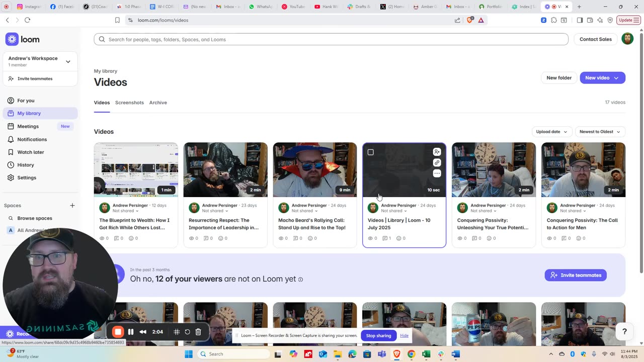The width and height of the screenshot is (644, 362).
Task: Toggle the Brave sidebar panel
Action: [x=580, y=20]
